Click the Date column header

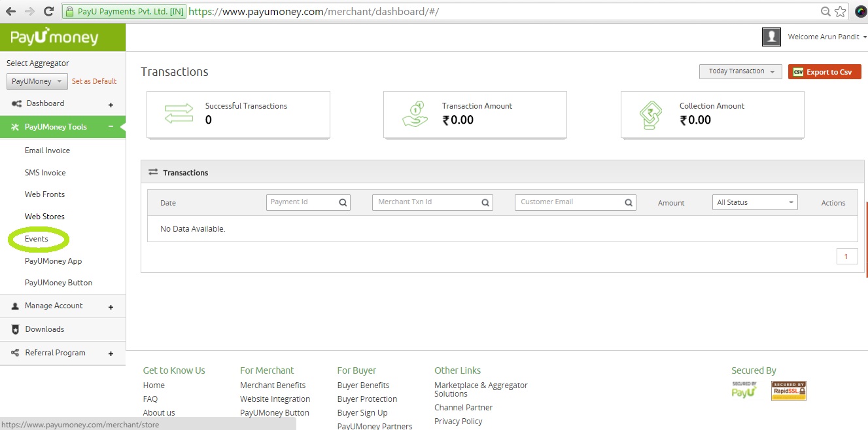coord(168,203)
